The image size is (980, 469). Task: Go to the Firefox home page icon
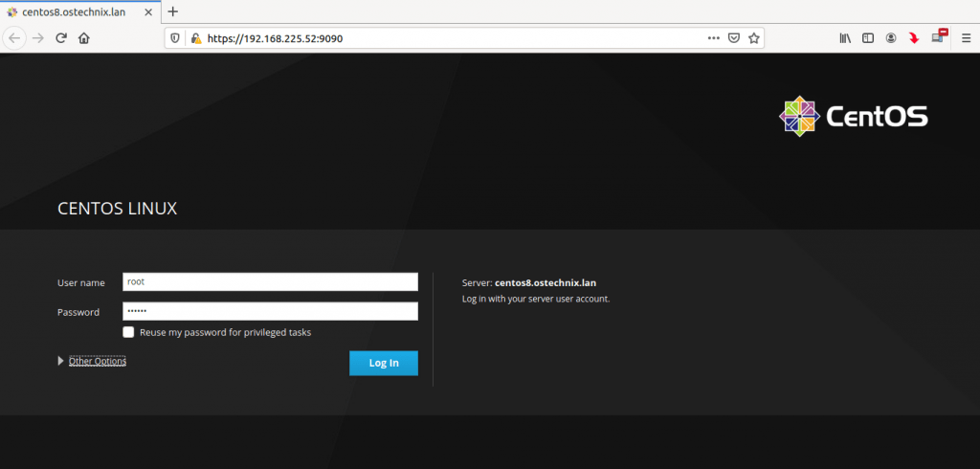(x=84, y=38)
